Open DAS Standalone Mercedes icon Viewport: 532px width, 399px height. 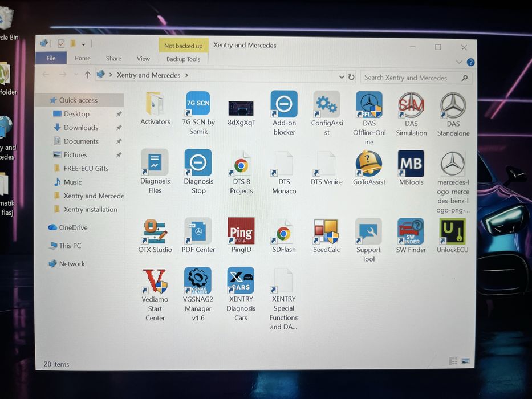(453, 115)
